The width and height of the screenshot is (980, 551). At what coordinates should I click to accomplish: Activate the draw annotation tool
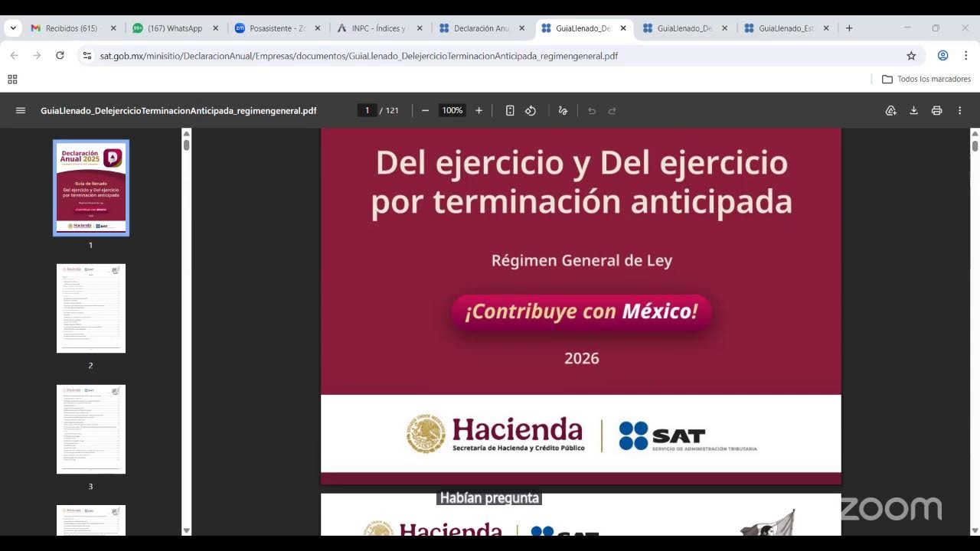(563, 111)
